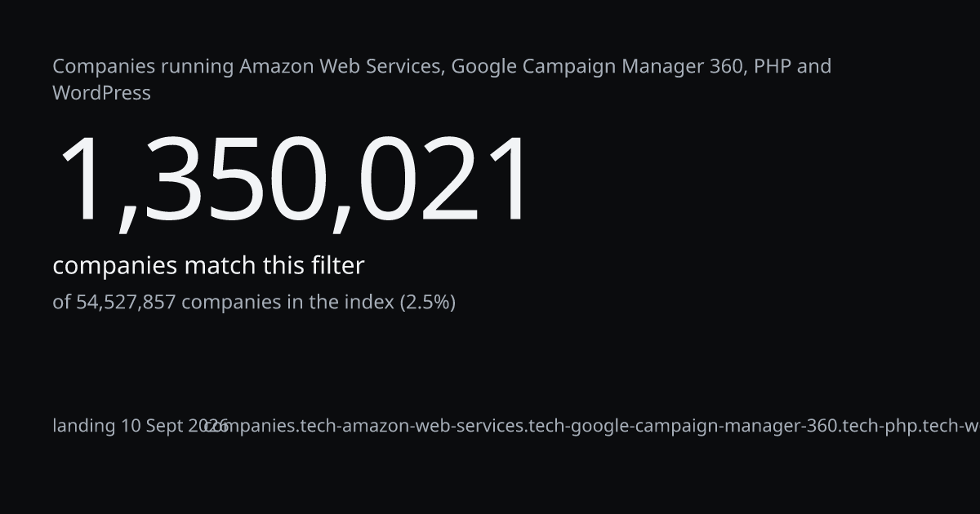
Task: Click the "WordPress" word in the heading
Action: (102, 93)
